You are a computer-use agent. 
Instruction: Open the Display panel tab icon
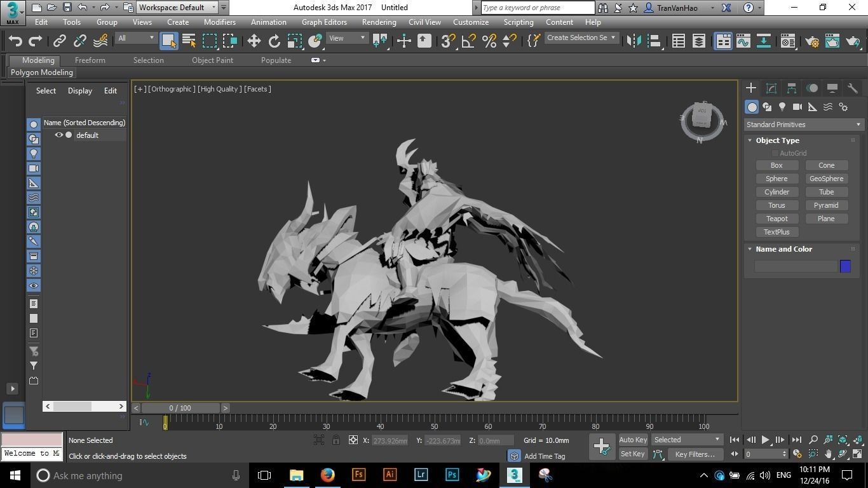[832, 88]
